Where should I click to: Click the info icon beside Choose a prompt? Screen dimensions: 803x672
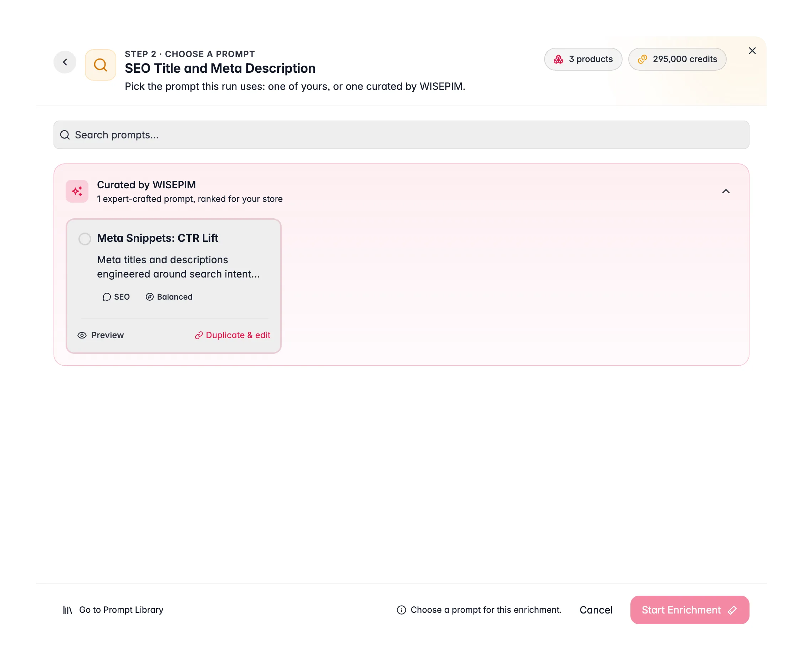pyautogui.click(x=401, y=610)
